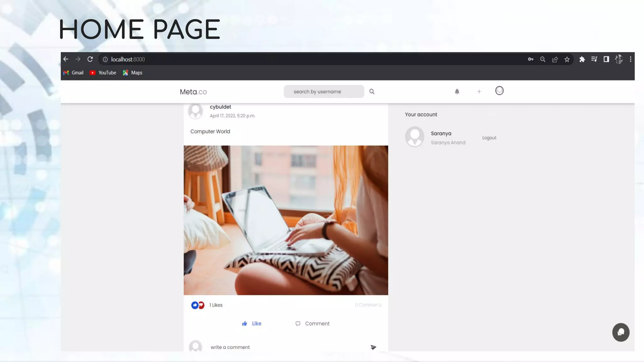Viewport: 644px width, 362px height.
Task: Open the Gmail bookmark
Action: click(x=74, y=73)
